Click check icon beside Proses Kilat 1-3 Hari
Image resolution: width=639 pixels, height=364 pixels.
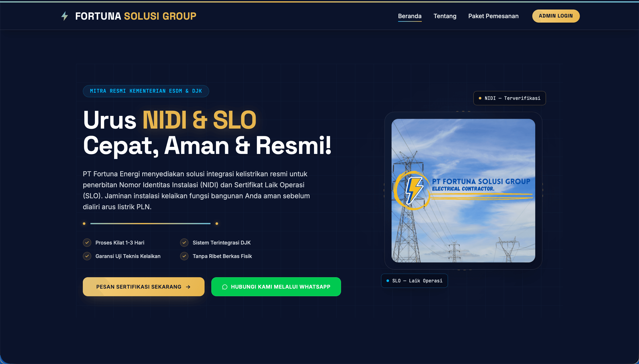tap(87, 242)
